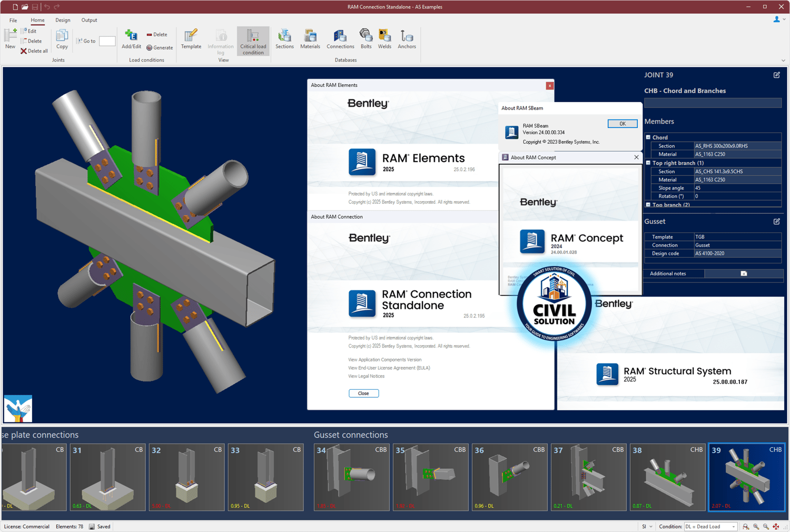Generate load conditions
The width and height of the screenshot is (790, 532).
pos(160,47)
